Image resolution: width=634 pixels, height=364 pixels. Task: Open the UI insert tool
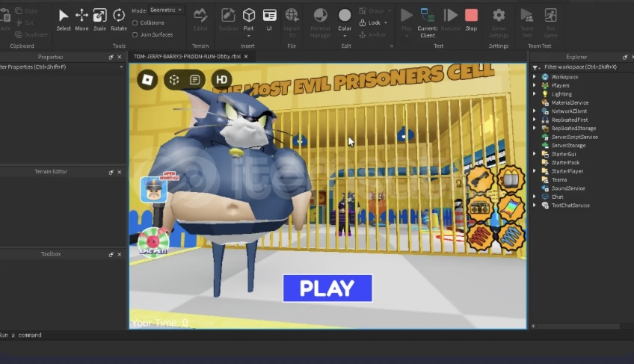[x=269, y=20]
